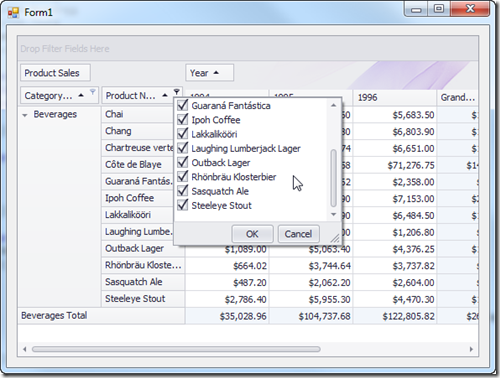Click the $2,786.40 cell
Viewport: 500px width, 378px height.
pyautogui.click(x=227, y=299)
